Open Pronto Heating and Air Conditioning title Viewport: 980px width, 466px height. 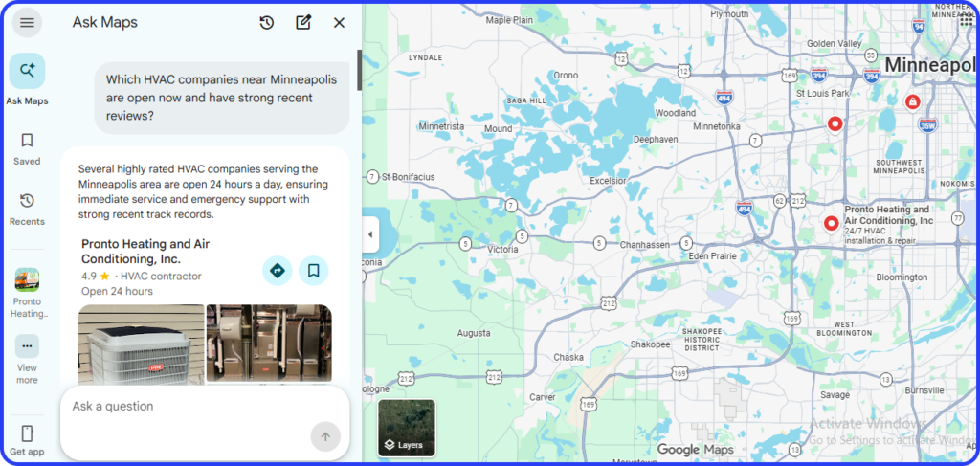(145, 251)
